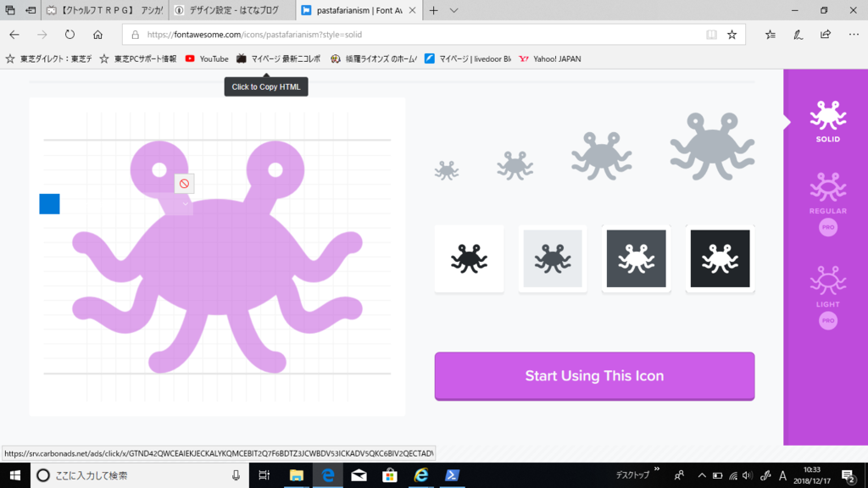This screenshot has height=488, width=868.
Task: Switch to the クトゥルフTRPG tab
Action: click(104, 10)
